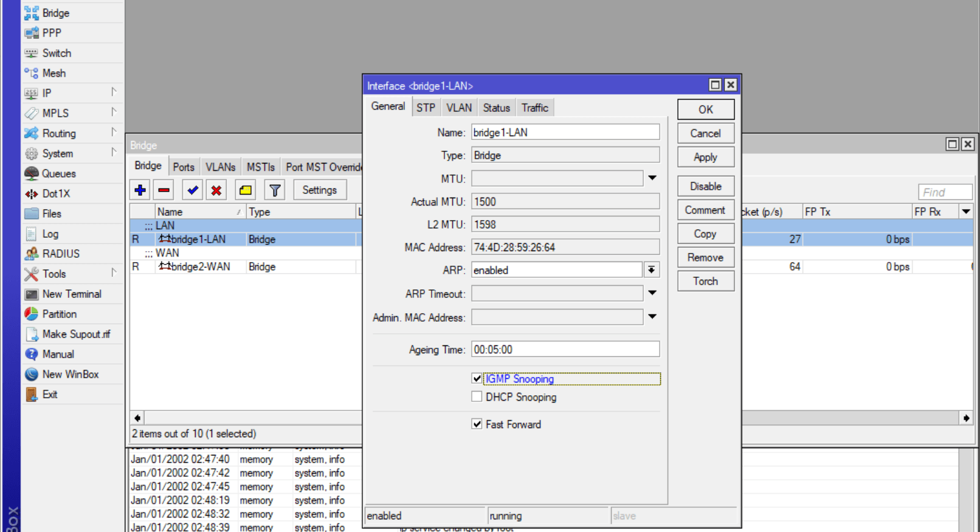Open the Dot1X sidebar icon
The image size is (980, 532).
click(32, 193)
